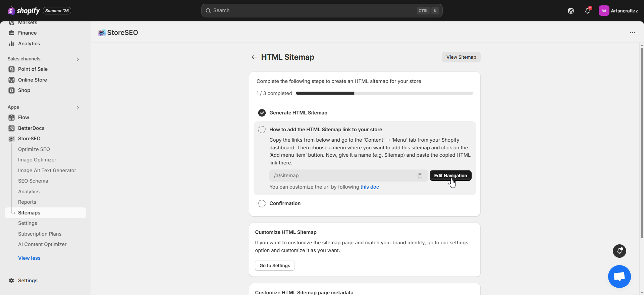The width and height of the screenshot is (644, 295).
Task: Click the gear icon beside Settings
Action: (x=11, y=281)
